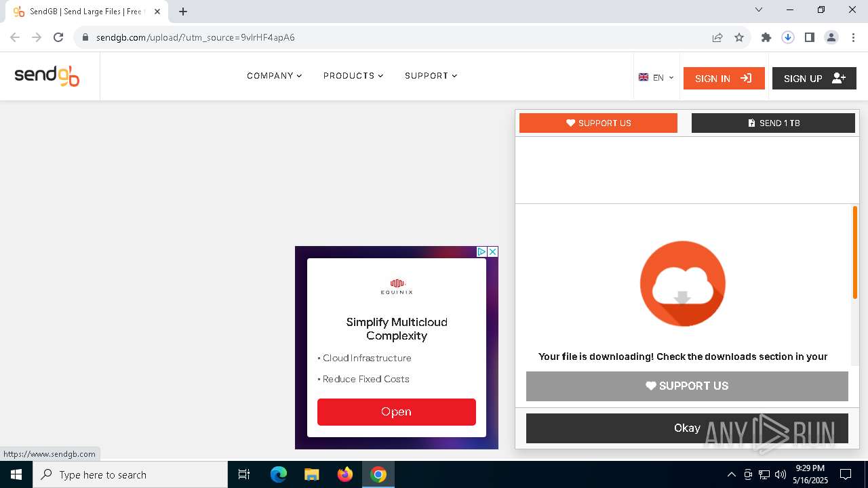
Task: Click the SendGB logo
Action: pos(47,76)
